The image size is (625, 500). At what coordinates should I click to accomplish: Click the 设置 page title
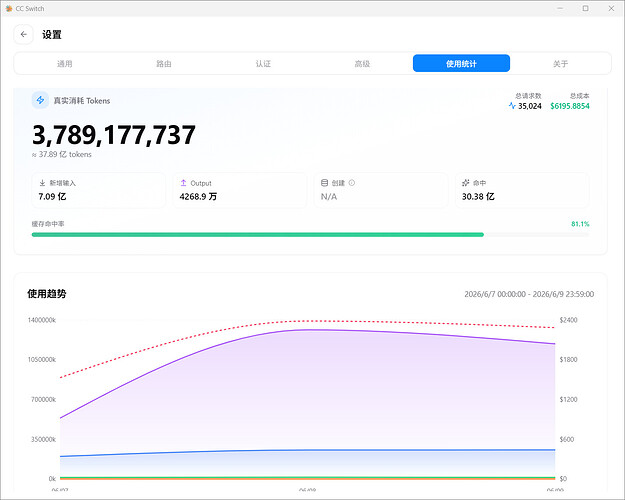point(52,35)
